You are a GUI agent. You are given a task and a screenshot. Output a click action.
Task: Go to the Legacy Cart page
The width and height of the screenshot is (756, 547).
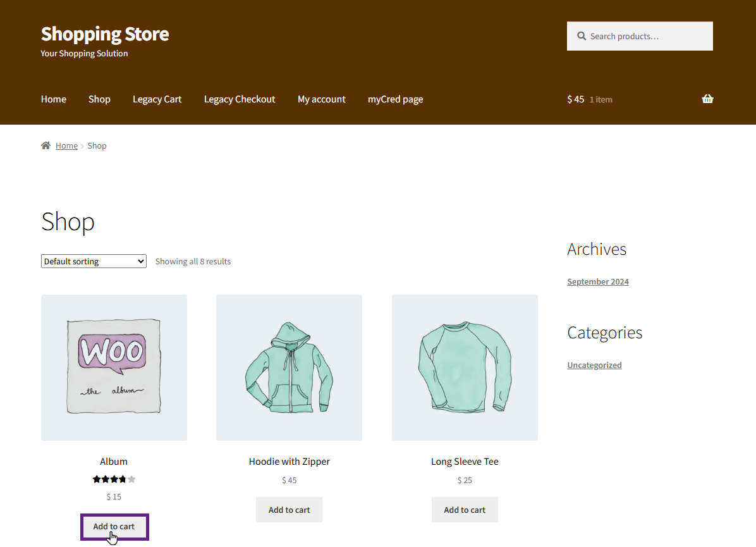click(157, 99)
